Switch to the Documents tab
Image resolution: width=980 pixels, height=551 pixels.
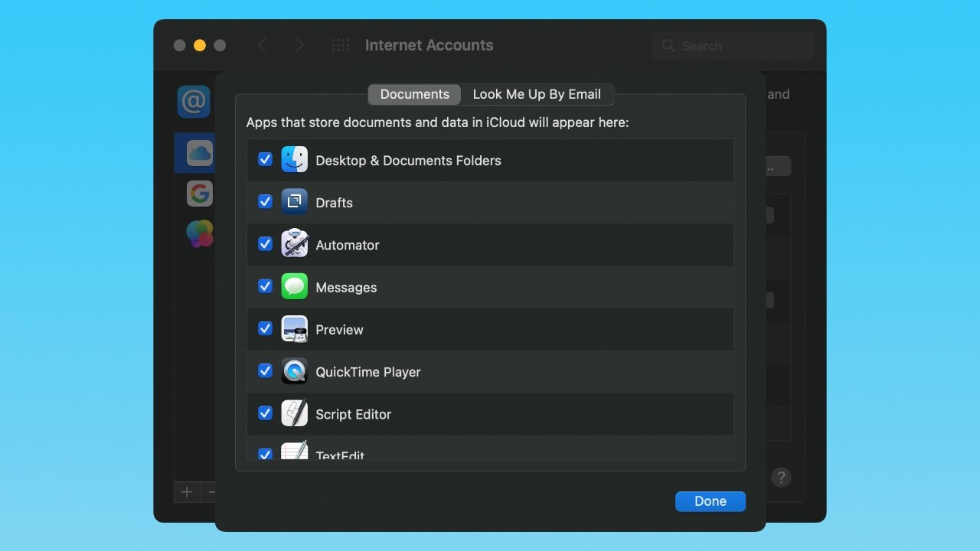coord(414,94)
